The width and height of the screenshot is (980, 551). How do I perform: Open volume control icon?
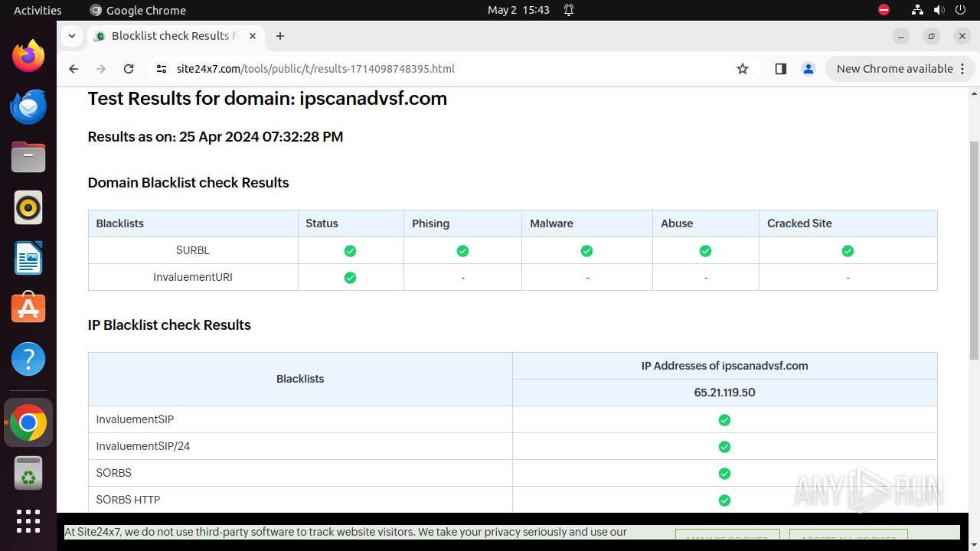click(939, 10)
